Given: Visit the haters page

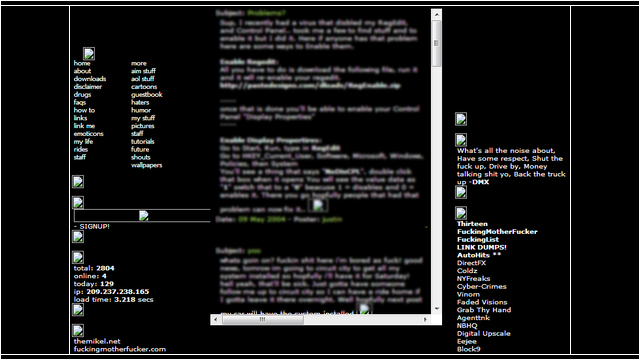Looking at the screenshot, I should 140,102.
